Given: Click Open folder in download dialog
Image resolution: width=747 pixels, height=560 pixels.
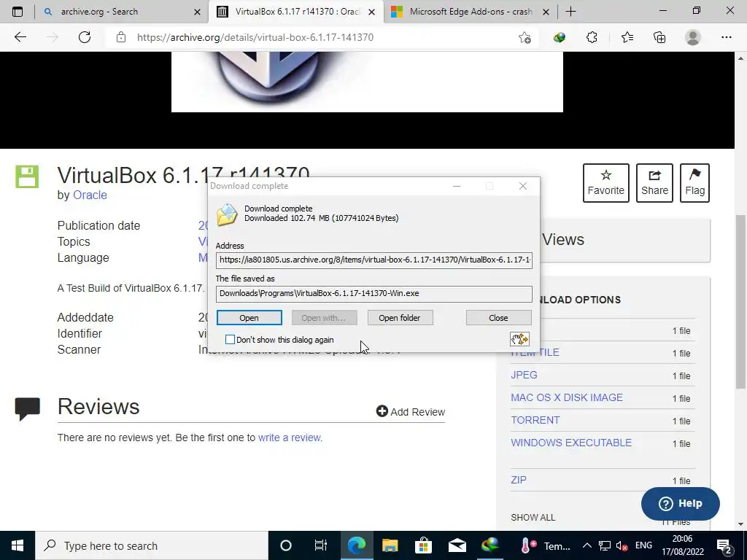Looking at the screenshot, I should click(400, 318).
